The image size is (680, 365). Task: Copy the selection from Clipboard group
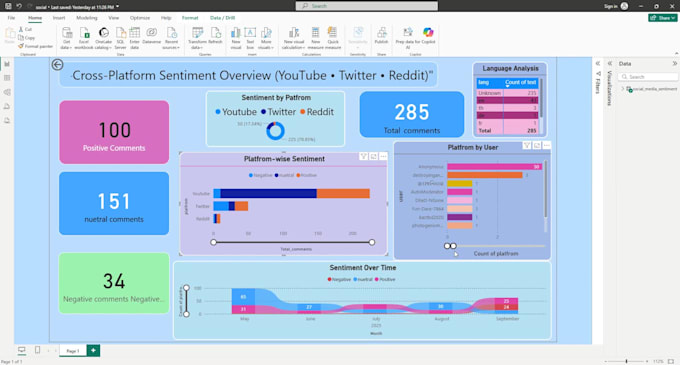point(26,38)
